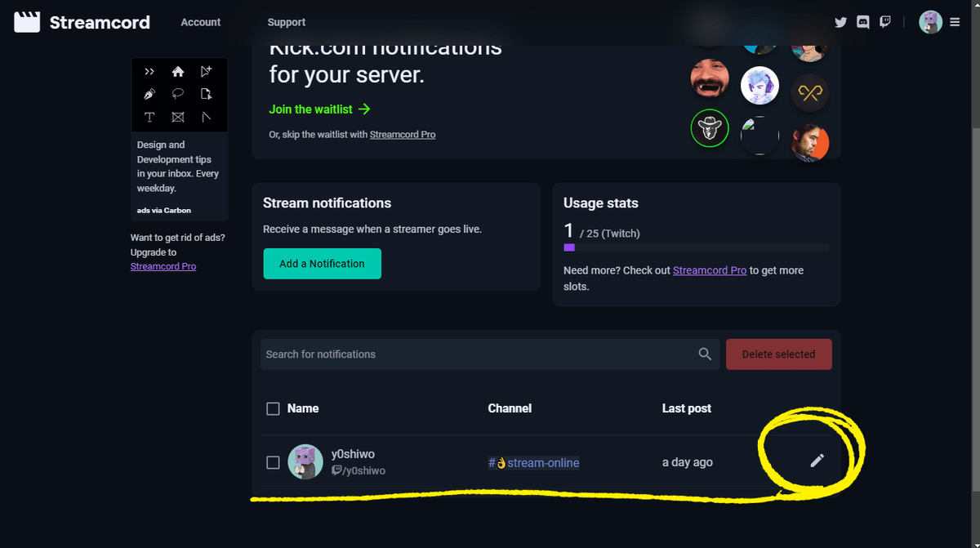Click your profile avatar in the header
980x548 pixels.
pos(930,22)
